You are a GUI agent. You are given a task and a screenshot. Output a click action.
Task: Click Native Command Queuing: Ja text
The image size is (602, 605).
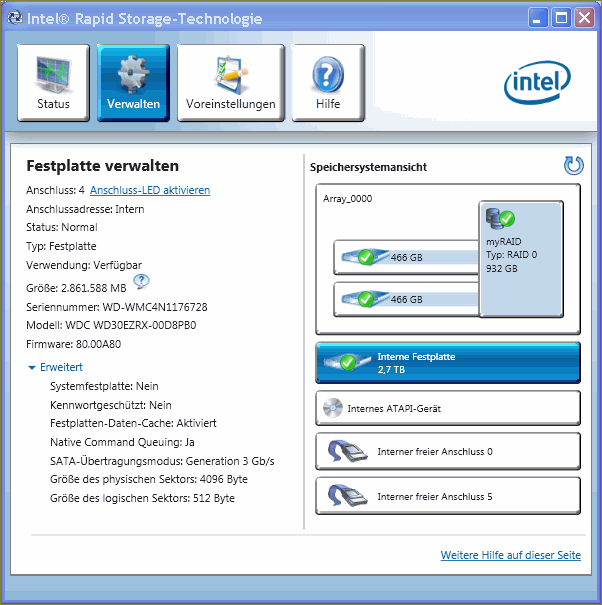122,442
